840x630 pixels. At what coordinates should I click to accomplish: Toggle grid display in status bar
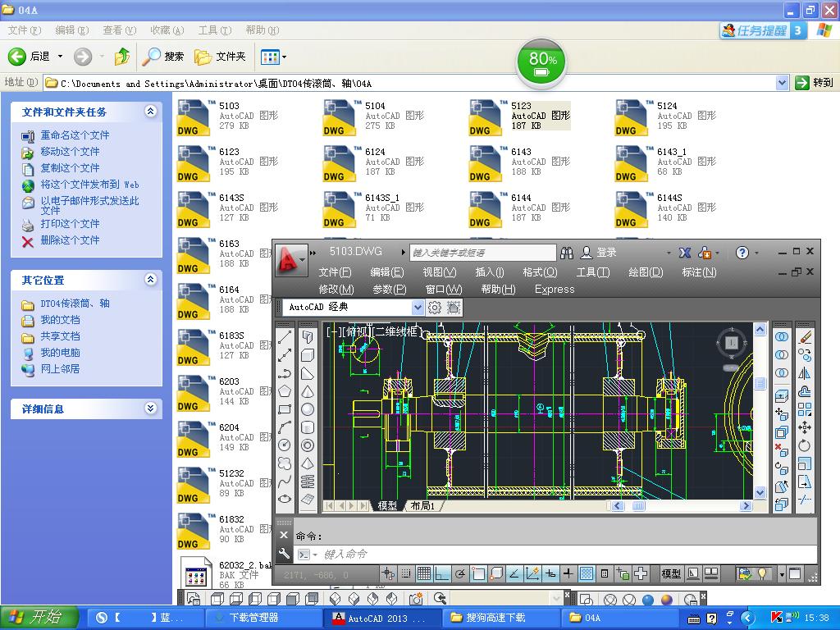(x=424, y=573)
